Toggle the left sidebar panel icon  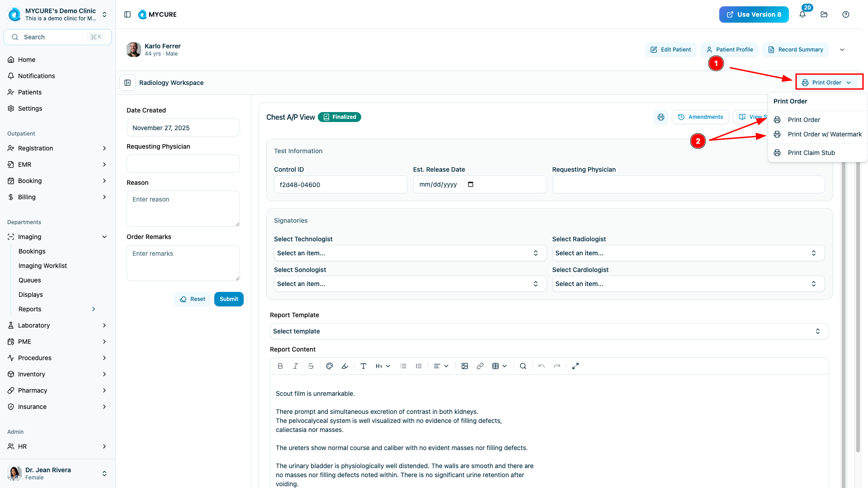[x=127, y=14]
